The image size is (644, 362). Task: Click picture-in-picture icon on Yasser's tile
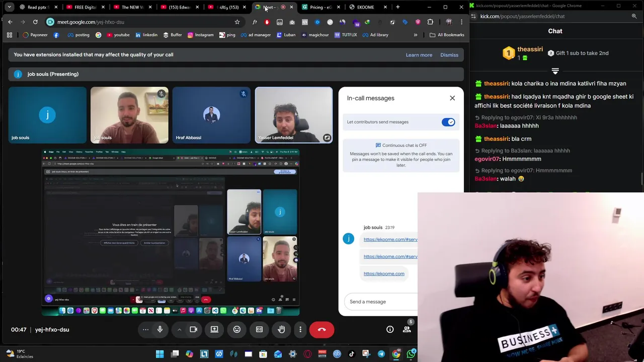pyautogui.click(x=327, y=137)
